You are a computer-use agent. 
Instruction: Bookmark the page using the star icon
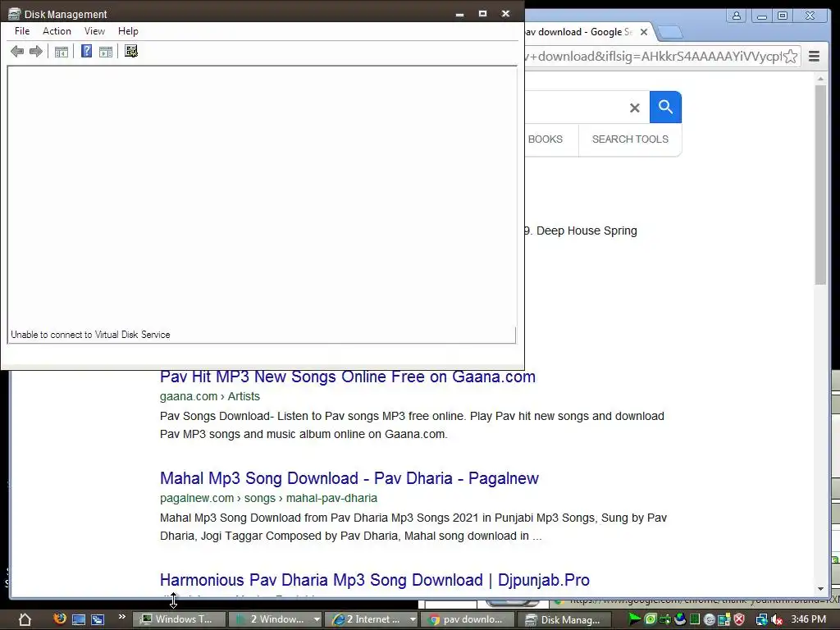[790, 57]
